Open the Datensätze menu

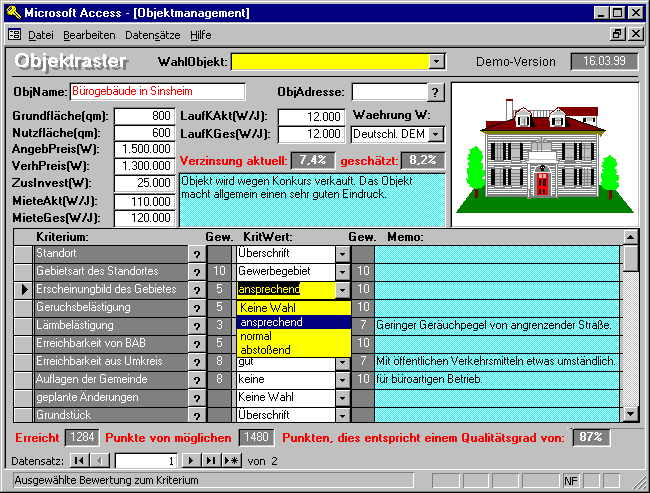pos(154,35)
